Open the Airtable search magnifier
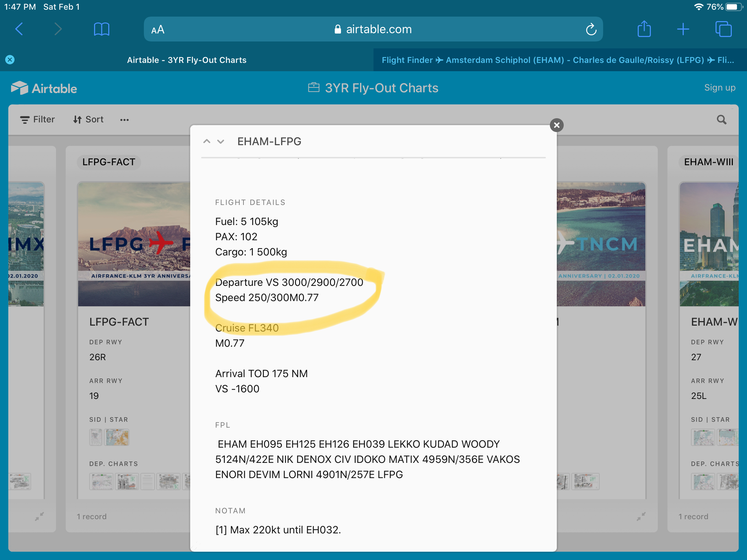This screenshot has height=560, width=747. pos(721,120)
